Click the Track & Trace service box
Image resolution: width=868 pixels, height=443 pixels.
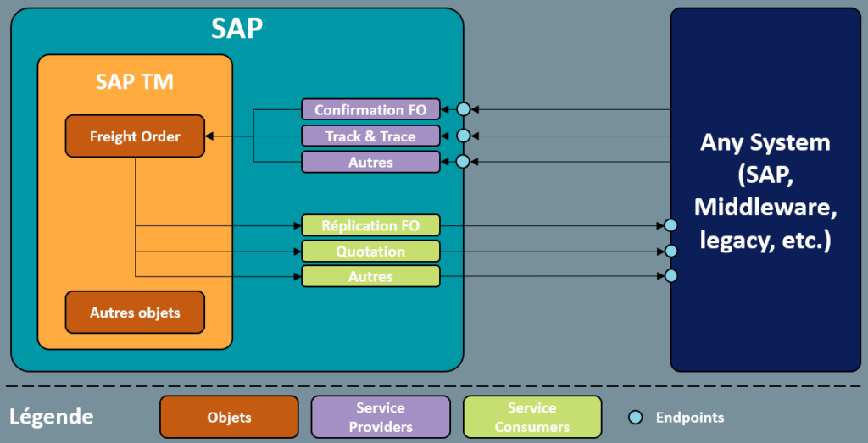point(371,136)
